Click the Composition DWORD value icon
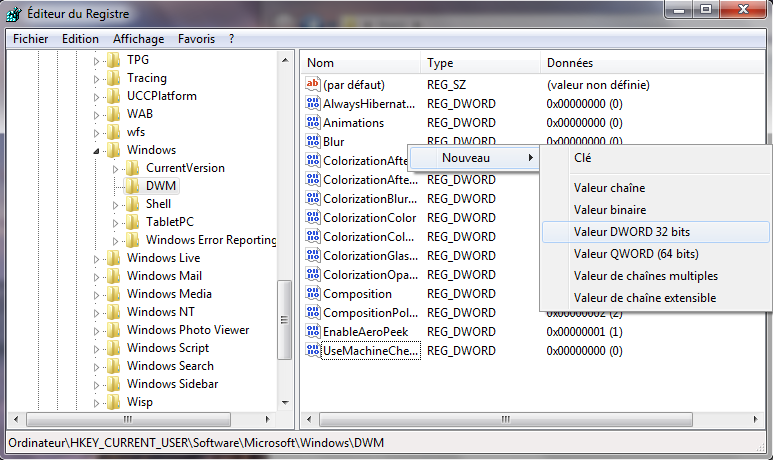This screenshot has height=460, width=773. click(x=312, y=294)
